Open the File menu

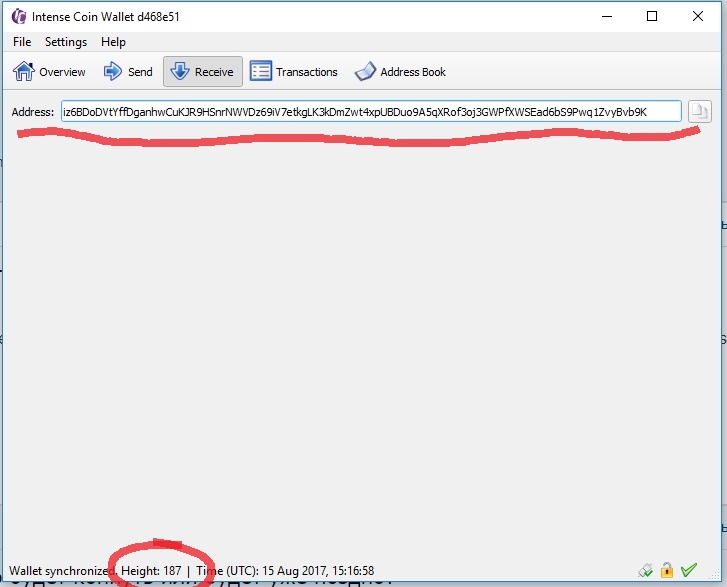point(22,42)
